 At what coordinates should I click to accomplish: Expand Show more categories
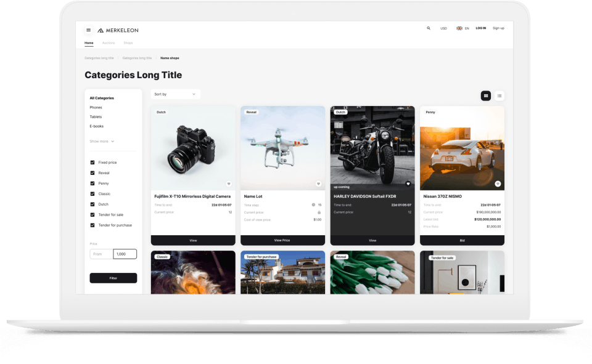point(102,142)
